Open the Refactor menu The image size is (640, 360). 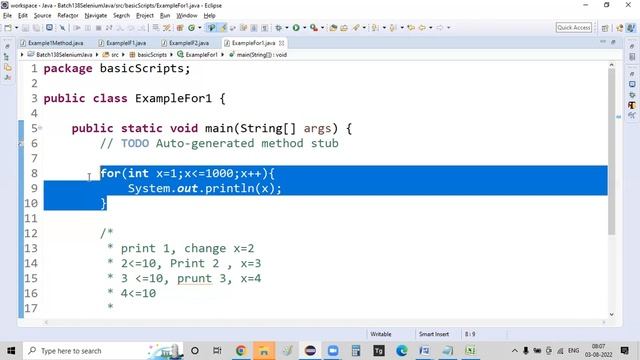point(68,16)
